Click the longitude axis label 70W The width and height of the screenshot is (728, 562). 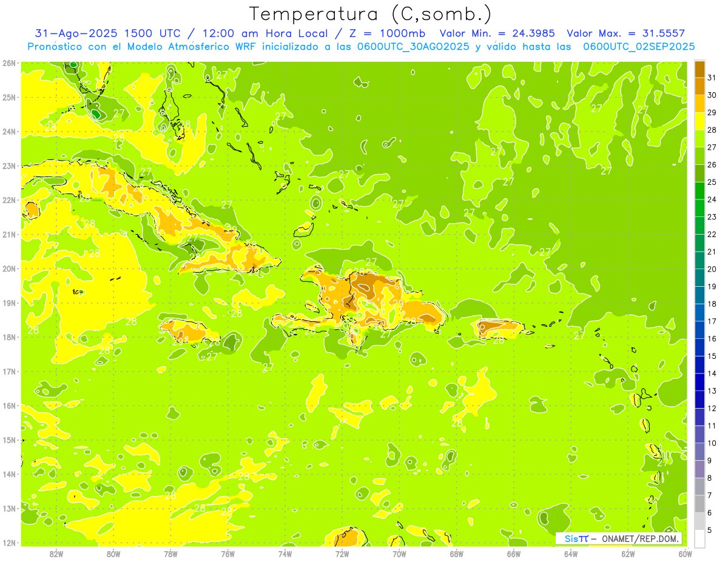tap(399, 554)
